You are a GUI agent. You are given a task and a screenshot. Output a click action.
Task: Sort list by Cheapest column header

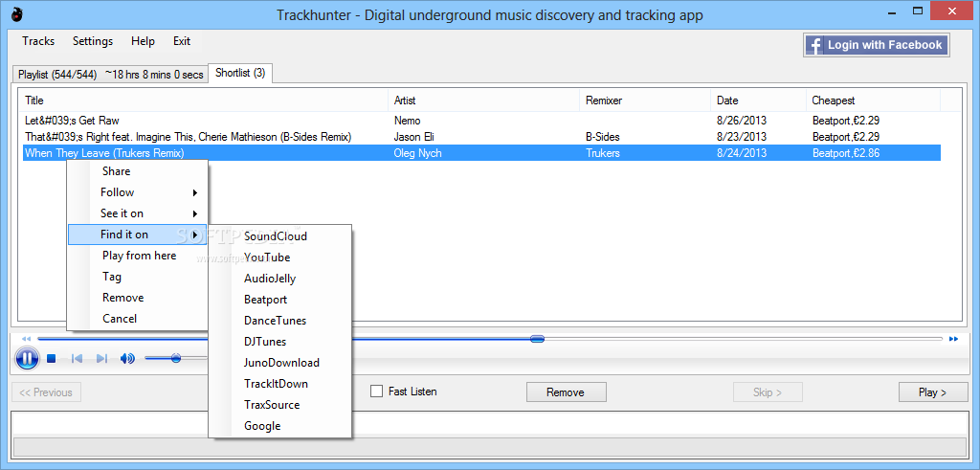pos(874,101)
